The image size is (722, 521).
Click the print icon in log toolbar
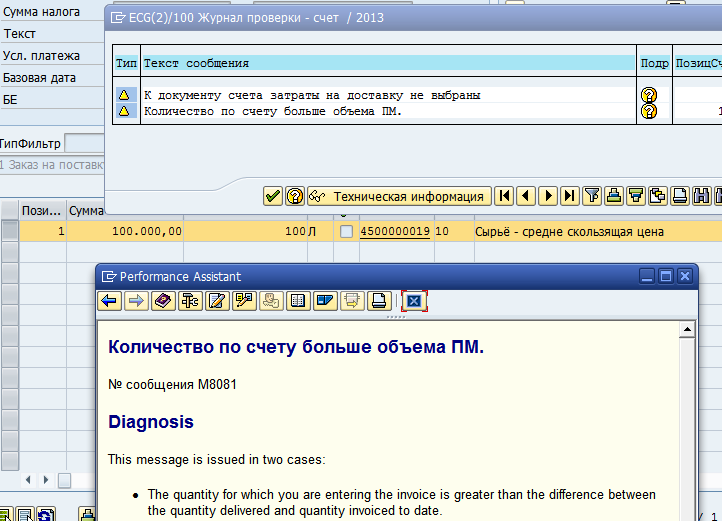pos(613,196)
